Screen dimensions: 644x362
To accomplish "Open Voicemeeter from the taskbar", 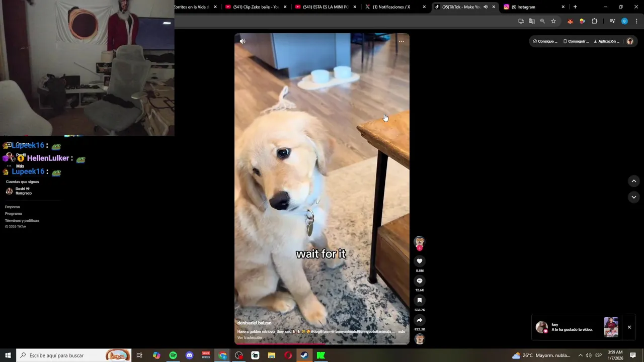I will [x=206, y=355].
